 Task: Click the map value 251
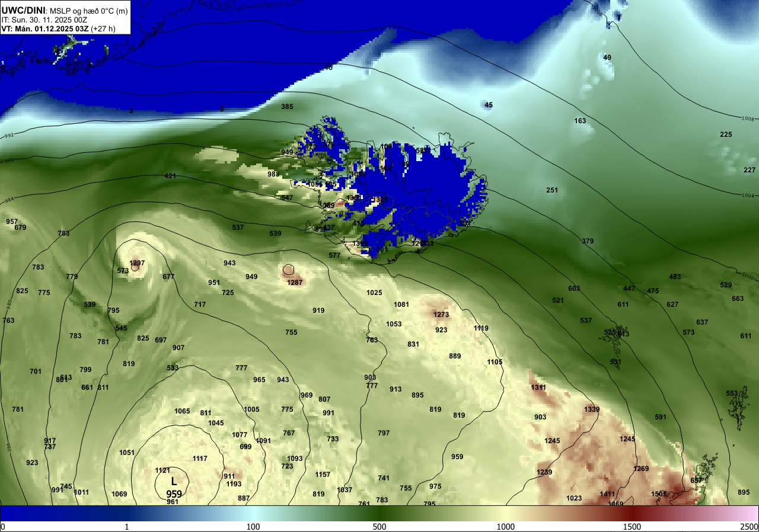coord(552,190)
